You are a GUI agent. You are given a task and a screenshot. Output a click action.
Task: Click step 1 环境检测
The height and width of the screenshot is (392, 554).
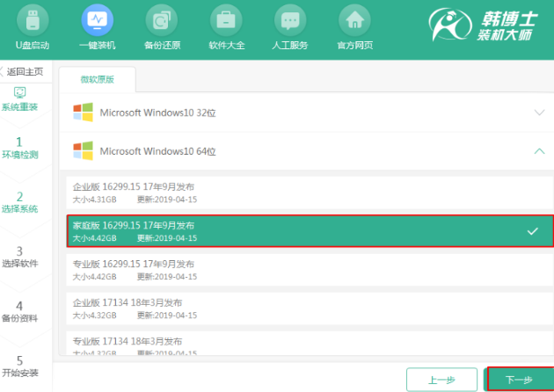tap(19, 148)
